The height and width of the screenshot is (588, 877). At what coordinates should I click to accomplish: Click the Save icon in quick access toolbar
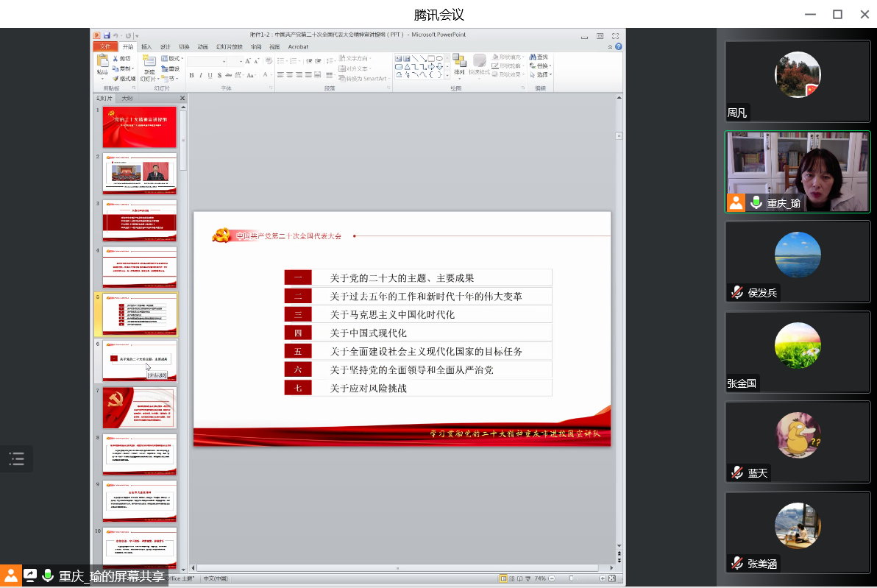pyautogui.click(x=107, y=35)
